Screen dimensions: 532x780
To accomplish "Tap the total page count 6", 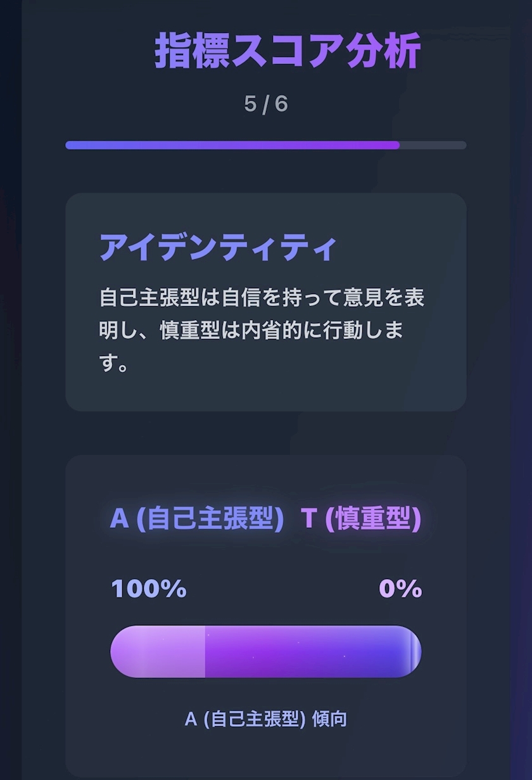I will tap(281, 103).
